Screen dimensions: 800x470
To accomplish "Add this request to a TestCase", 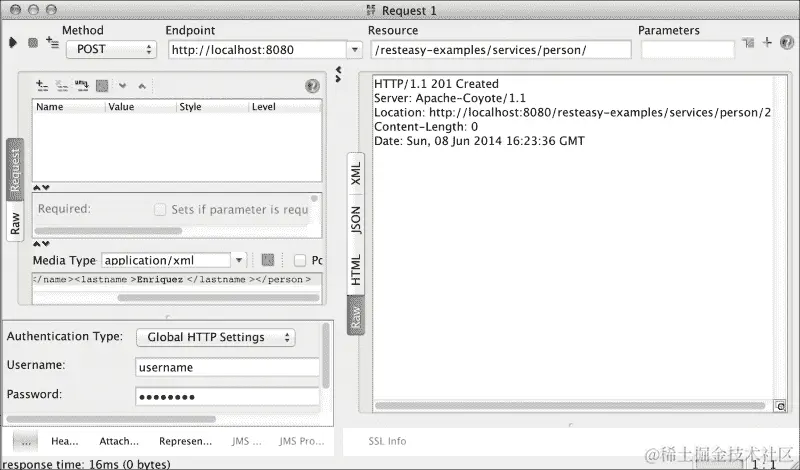I will [x=52, y=42].
